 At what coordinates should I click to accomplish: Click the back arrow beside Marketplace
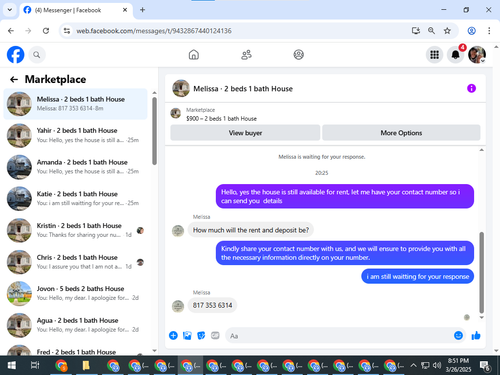coord(14,79)
